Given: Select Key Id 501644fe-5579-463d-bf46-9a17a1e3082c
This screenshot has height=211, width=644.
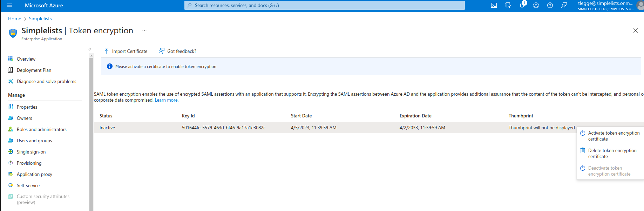Looking at the screenshot, I should tap(224, 128).
